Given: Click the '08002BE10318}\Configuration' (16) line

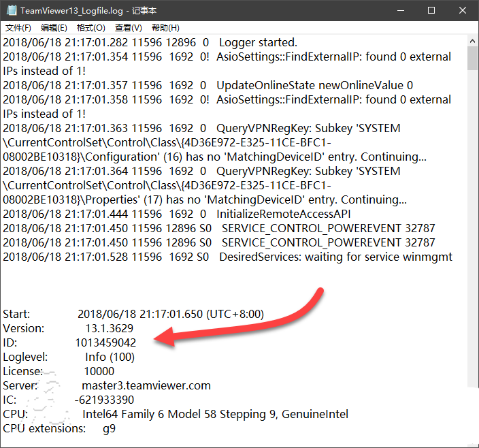Looking at the screenshot, I should click(x=214, y=157).
